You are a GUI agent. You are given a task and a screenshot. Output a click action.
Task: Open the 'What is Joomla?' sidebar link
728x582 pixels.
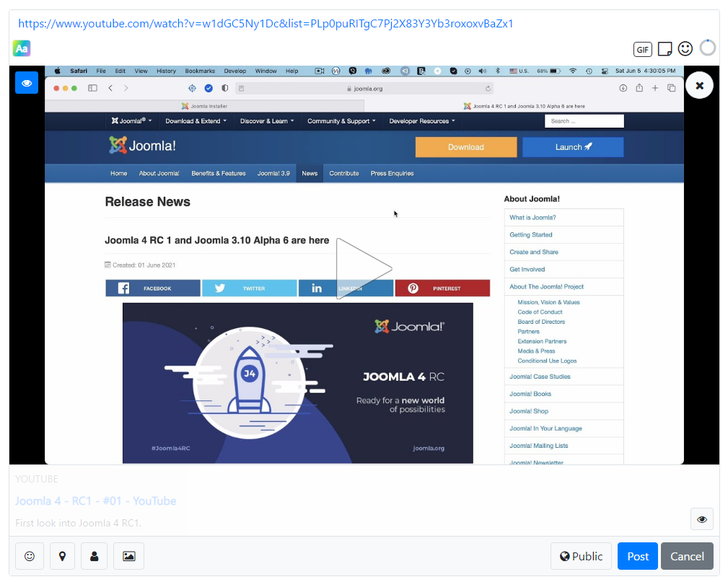point(532,218)
